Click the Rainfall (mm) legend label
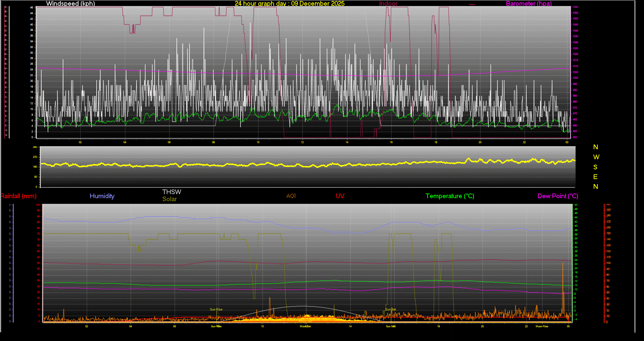Image resolution: width=644 pixels, height=341 pixels. [19, 196]
